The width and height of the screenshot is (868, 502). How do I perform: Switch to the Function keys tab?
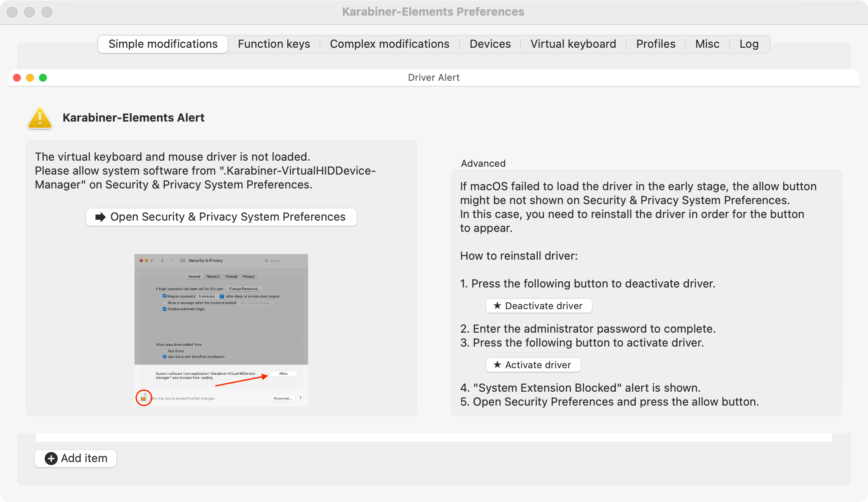[274, 44]
